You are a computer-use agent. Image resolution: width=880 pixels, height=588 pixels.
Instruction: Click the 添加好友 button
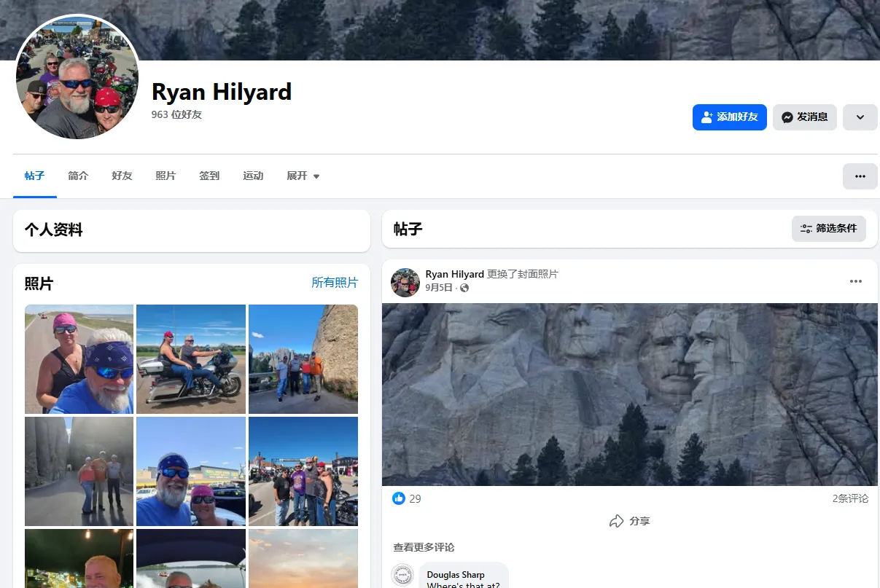pos(729,117)
